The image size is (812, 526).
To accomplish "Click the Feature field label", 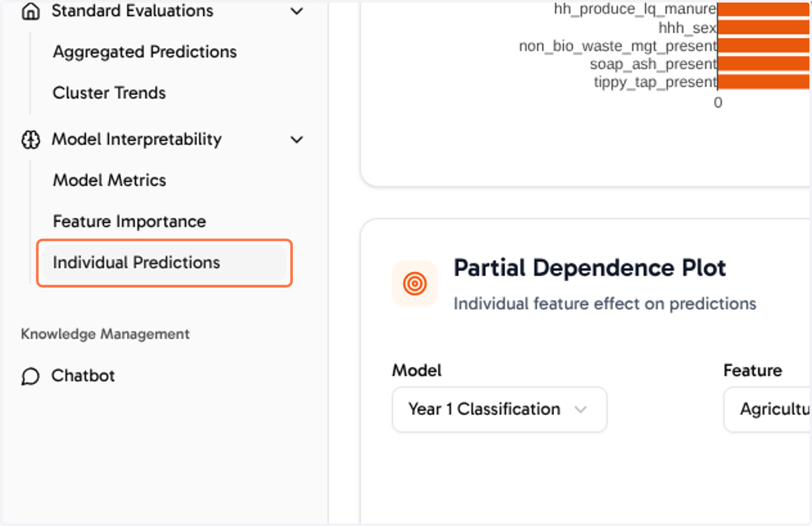I will point(752,370).
